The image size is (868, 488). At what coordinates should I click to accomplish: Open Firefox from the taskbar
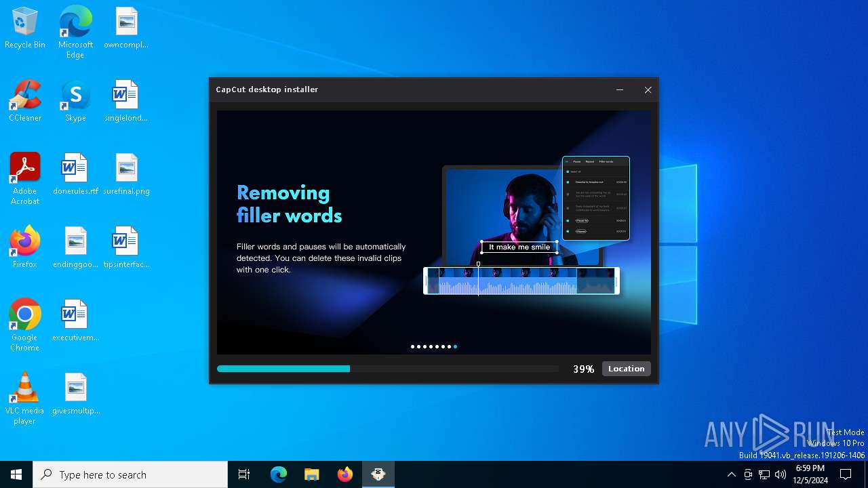pos(345,474)
